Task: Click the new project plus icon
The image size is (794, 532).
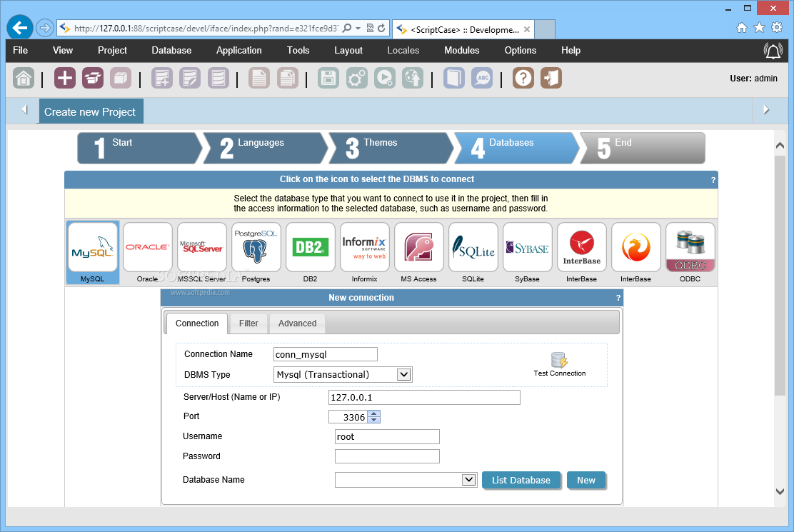Action: tap(65, 79)
